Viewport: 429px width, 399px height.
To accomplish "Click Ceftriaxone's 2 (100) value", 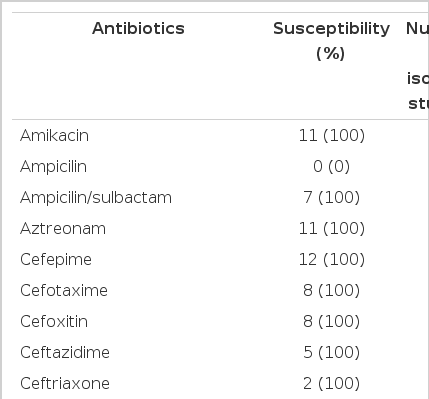I will [x=331, y=383].
